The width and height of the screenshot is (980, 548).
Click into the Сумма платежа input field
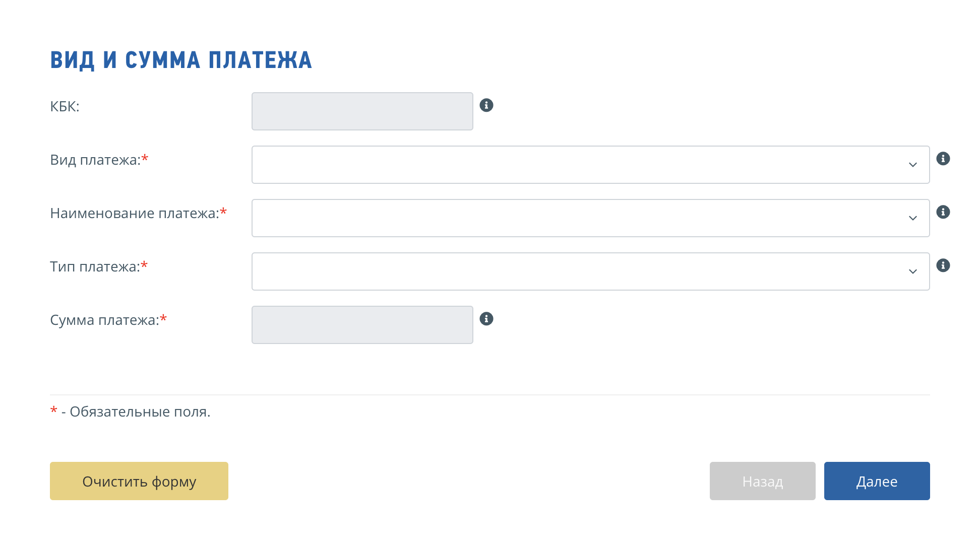[362, 325]
